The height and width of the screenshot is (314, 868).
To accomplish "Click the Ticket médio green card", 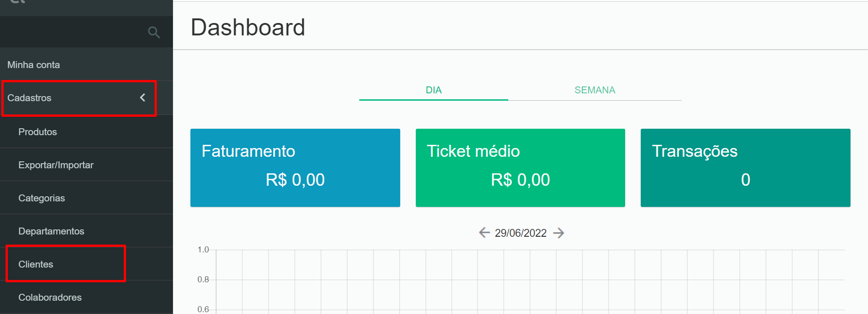I will pos(520,168).
